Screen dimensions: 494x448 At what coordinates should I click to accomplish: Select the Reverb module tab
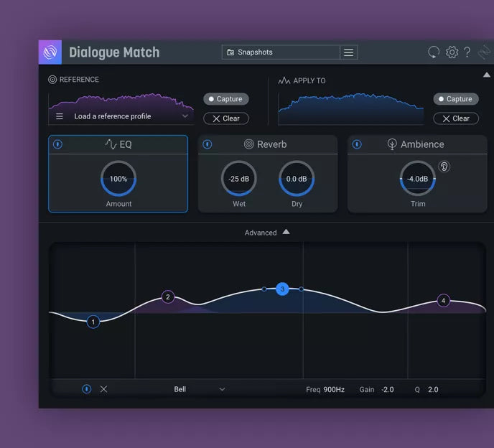click(268, 144)
